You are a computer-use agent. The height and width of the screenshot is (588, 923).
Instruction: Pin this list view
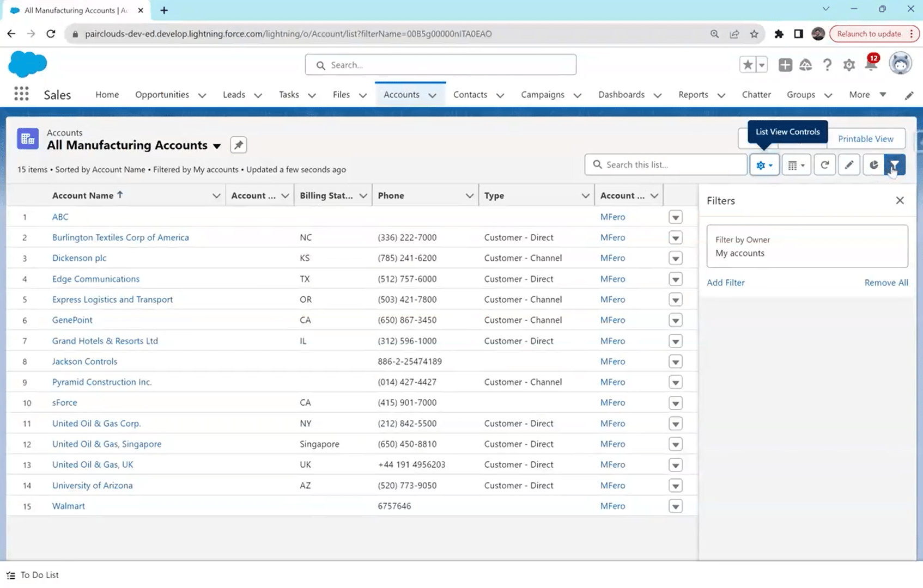pos(238,145)
